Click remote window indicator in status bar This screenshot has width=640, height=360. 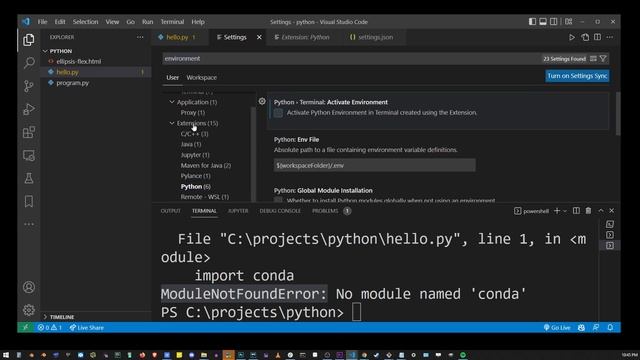point(25,327)
